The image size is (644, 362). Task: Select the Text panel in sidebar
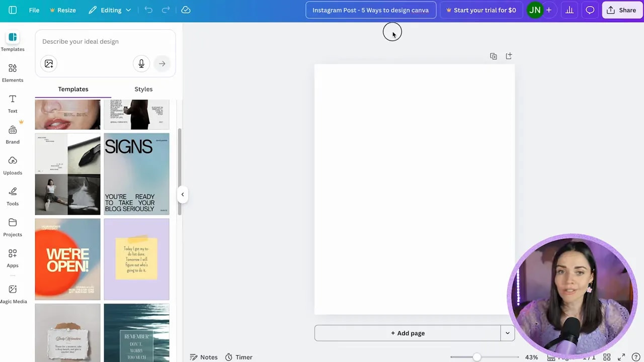13,104
